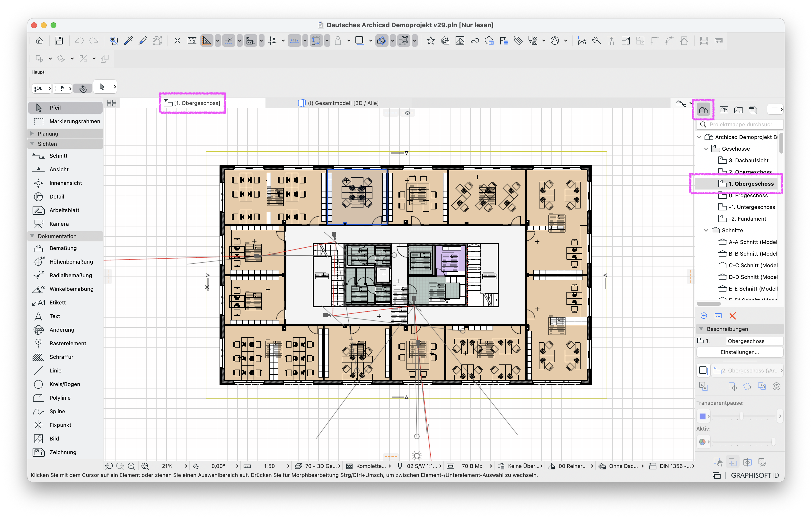Toggle the editing plane display icon
Image resolution: width=812 pixels, height=518 pixels.
point(294,41)
